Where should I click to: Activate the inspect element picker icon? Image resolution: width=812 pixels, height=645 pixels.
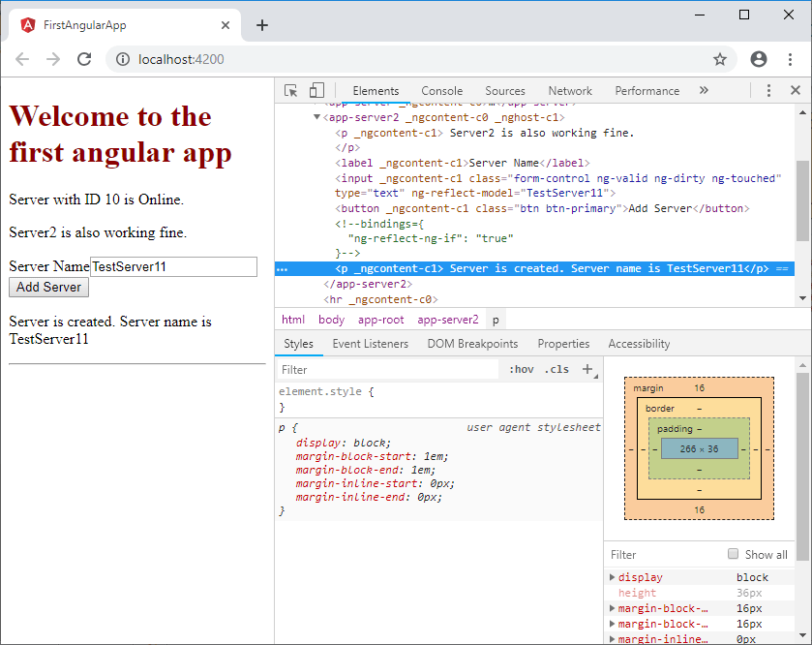[291, 91]
